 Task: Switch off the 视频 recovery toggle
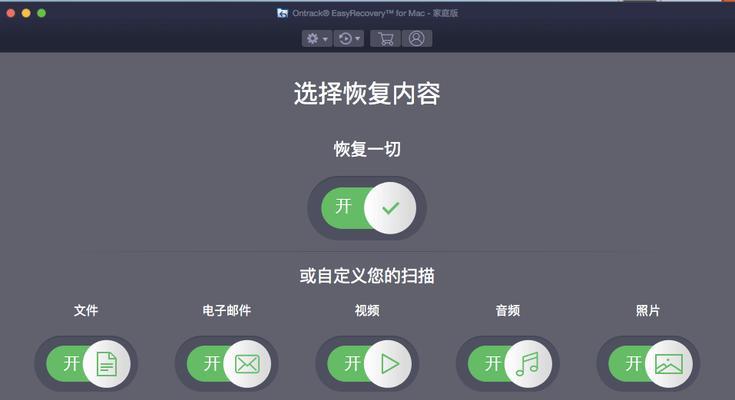pyautogui.click(x=369, y=364)
